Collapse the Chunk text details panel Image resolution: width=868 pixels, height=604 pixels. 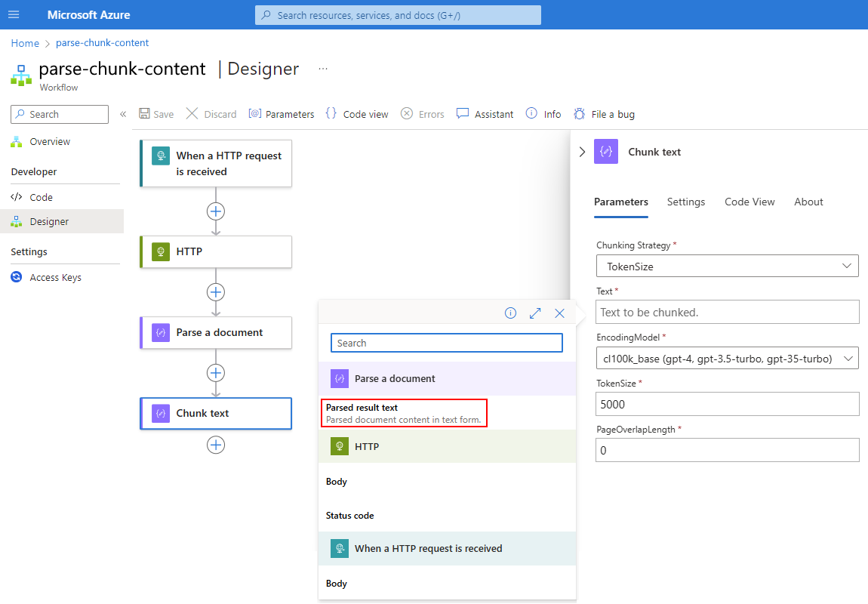coord(582,152)
